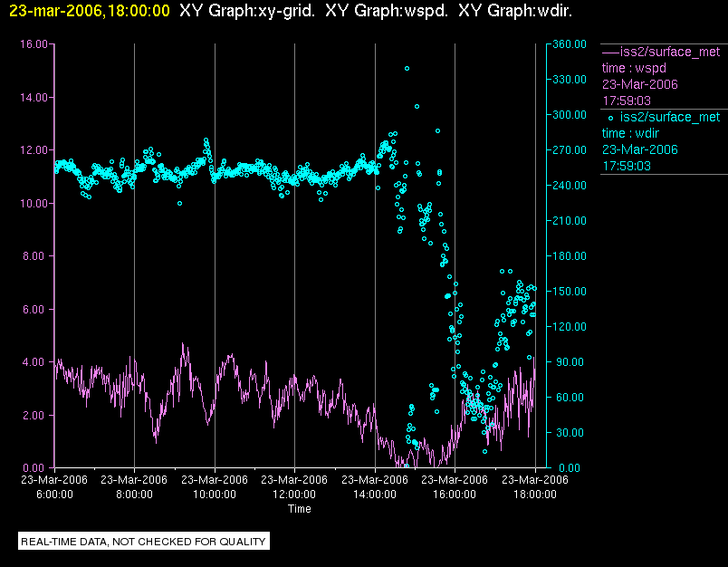
Task: Click the yellow timestamp 23-mar-2006,18:00:00
Action: click(x=90, y=11)
